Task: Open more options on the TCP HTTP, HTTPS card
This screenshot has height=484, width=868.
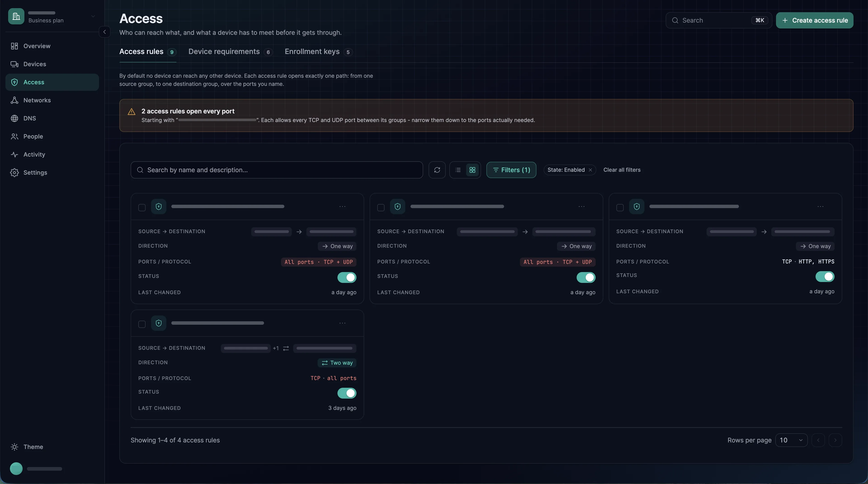Action: [821, 207]
